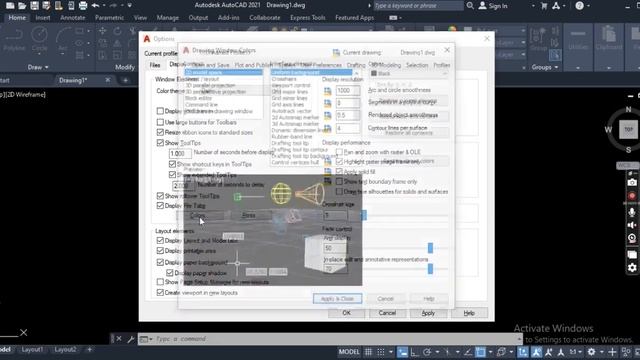Toggle ortho mode icon in status bar
The width and height of the screenshot is (640, 360).
pos(414,352)
